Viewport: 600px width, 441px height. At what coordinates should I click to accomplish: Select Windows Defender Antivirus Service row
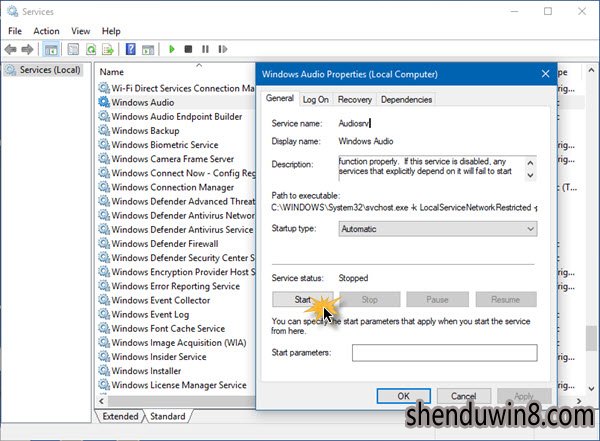pyautogui.click(x=176, y=229)
